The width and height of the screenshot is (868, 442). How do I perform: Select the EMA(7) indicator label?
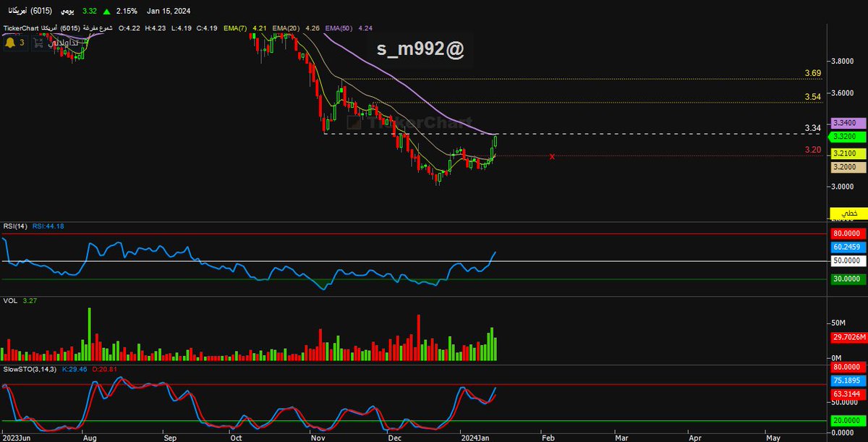pos(235,28)
